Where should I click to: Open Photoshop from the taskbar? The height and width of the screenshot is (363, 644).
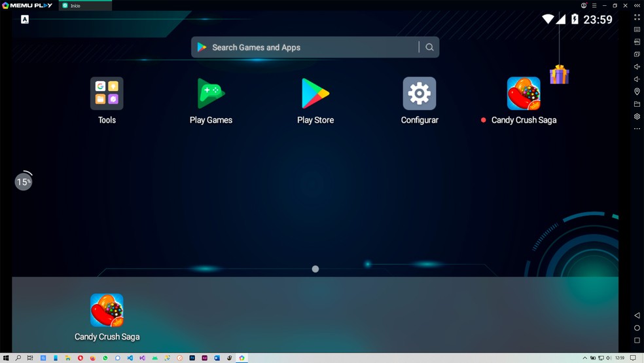click(192, 358)
